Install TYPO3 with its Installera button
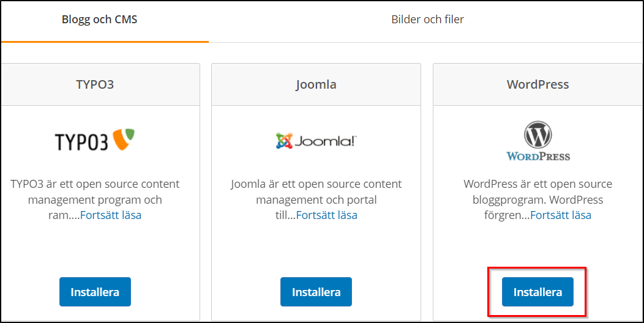The width and height of the screenshot is (644, 323). click(95, 292)
